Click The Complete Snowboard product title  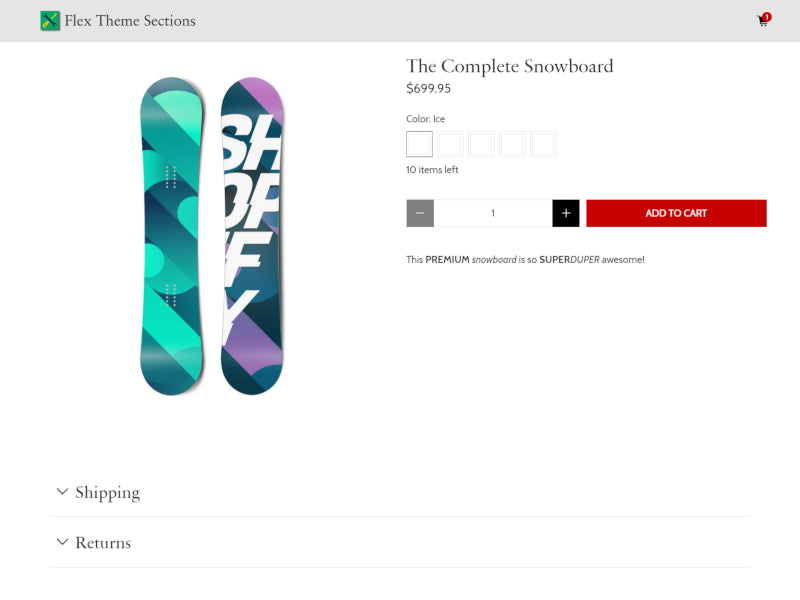509,66
